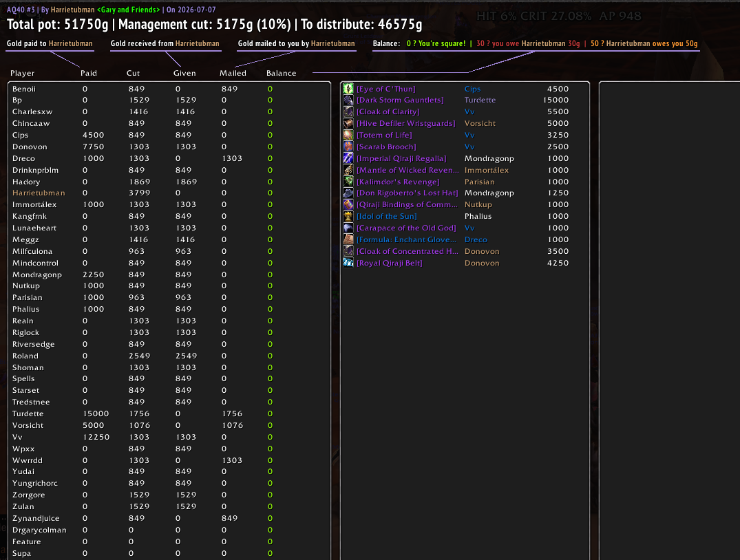Click the Hive Defiler Wristguards icon
The image size is (740, 560).
pos(348,124)
